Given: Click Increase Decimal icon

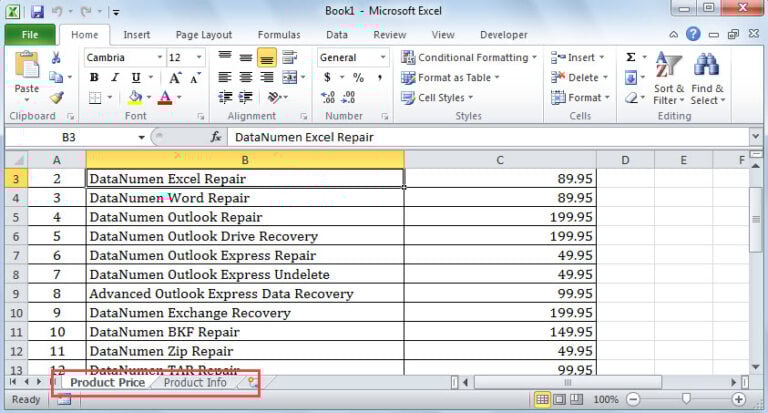Looking at the screenshot, I should [328, 97].
